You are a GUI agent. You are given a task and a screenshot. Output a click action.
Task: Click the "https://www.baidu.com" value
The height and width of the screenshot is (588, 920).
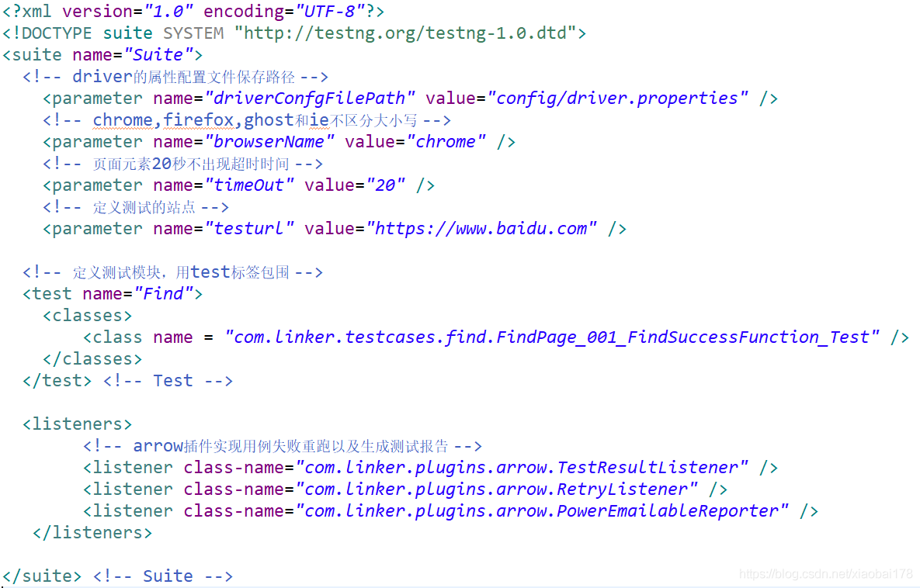click(x=481, y=228)
